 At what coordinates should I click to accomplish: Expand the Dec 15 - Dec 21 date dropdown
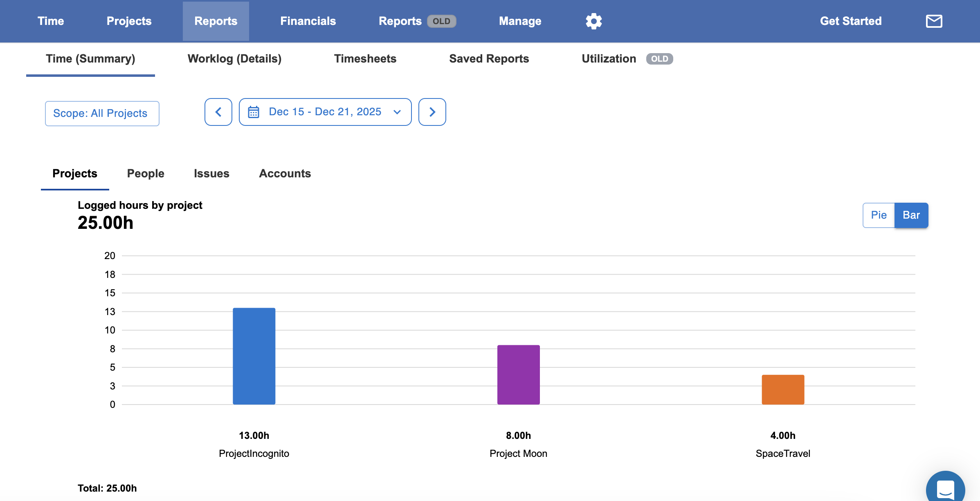[x=325, y=112]
